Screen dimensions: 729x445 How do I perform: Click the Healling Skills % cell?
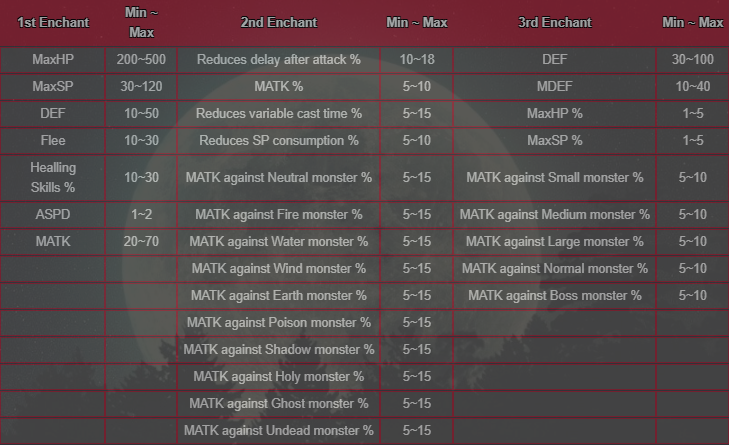coord(53,178)
